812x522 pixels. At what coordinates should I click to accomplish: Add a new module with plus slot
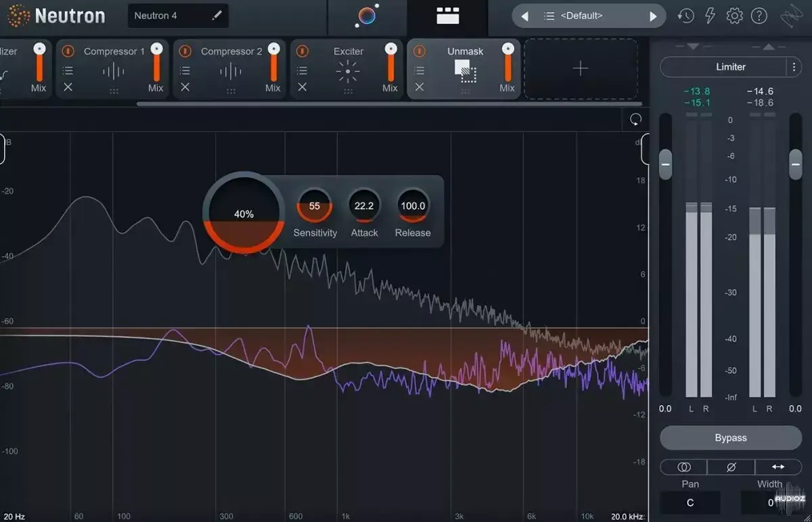(x=581, y=69)
